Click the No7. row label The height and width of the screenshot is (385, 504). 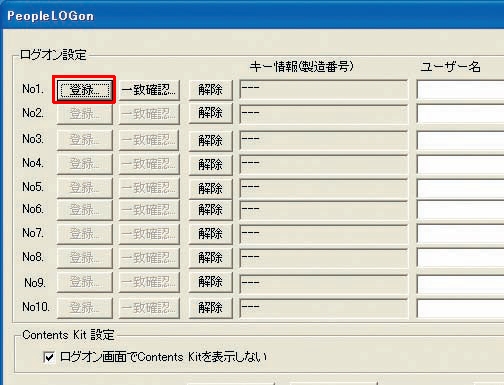click(x=33, y=233)
